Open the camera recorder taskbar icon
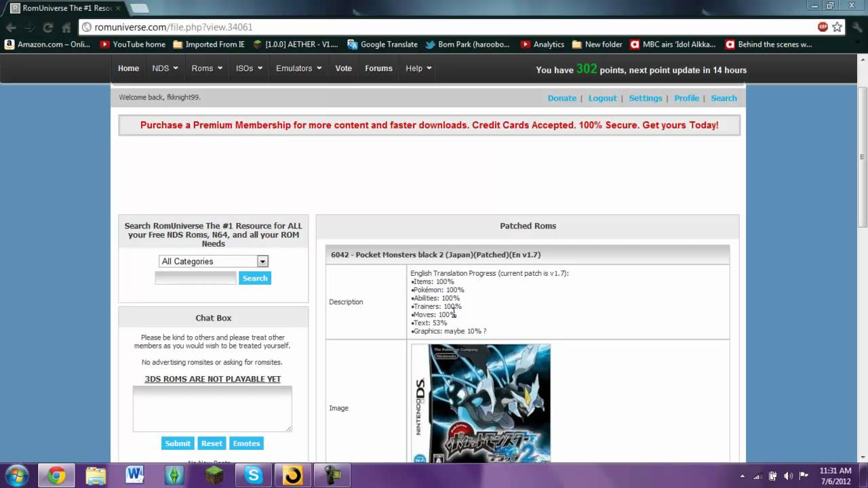This screenshot has width=868, height=488. click(332, 475)
